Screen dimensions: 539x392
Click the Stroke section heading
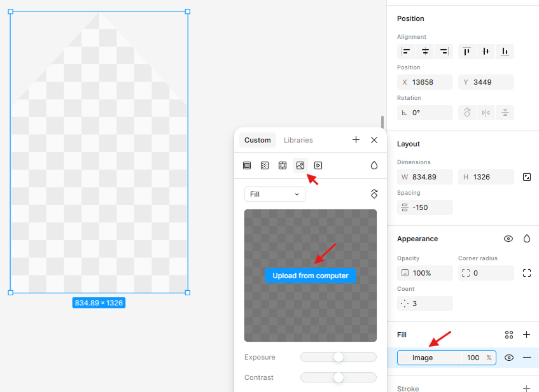click(x=408, y=389)
